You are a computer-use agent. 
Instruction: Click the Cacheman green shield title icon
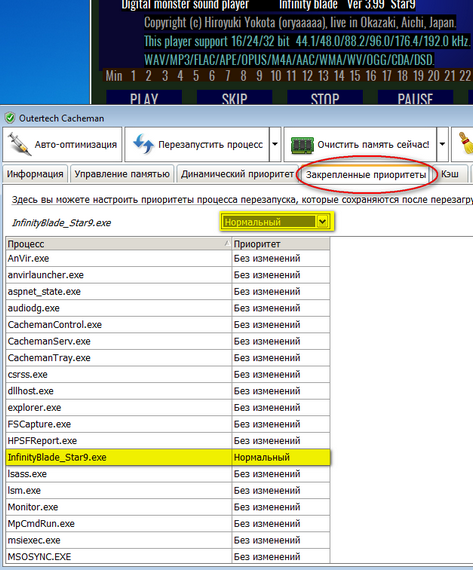10,118
